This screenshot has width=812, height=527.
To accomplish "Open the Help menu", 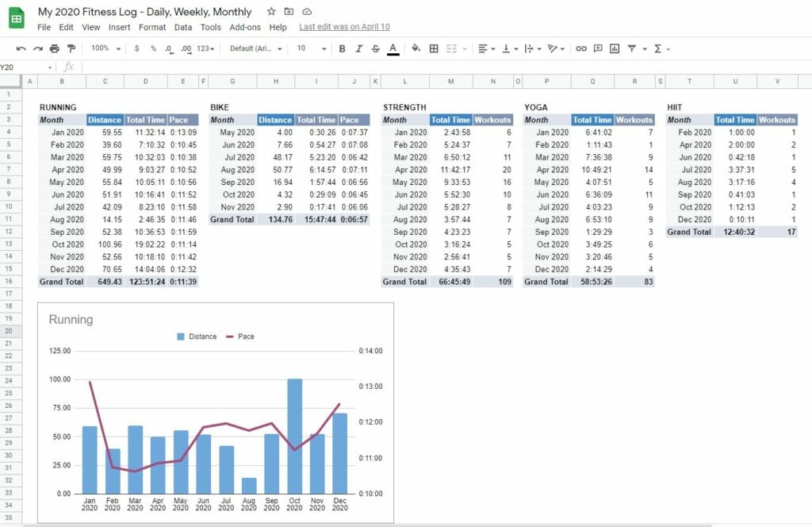I will pos(278,28).
